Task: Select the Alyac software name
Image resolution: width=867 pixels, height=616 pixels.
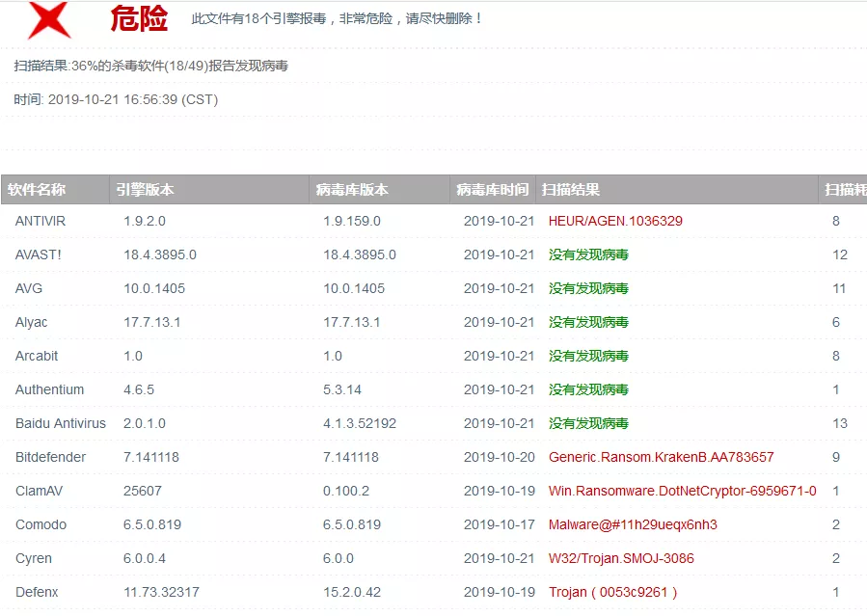Action: click(31, 322)
